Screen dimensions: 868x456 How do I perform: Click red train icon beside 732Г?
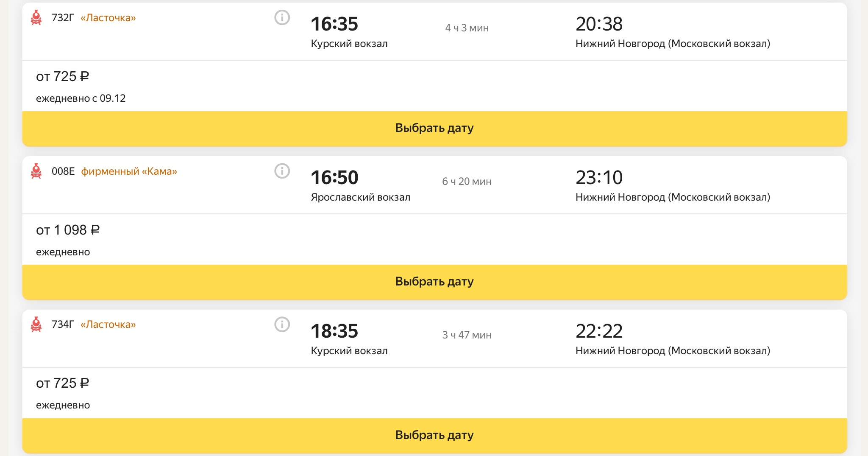pos(36,18)
